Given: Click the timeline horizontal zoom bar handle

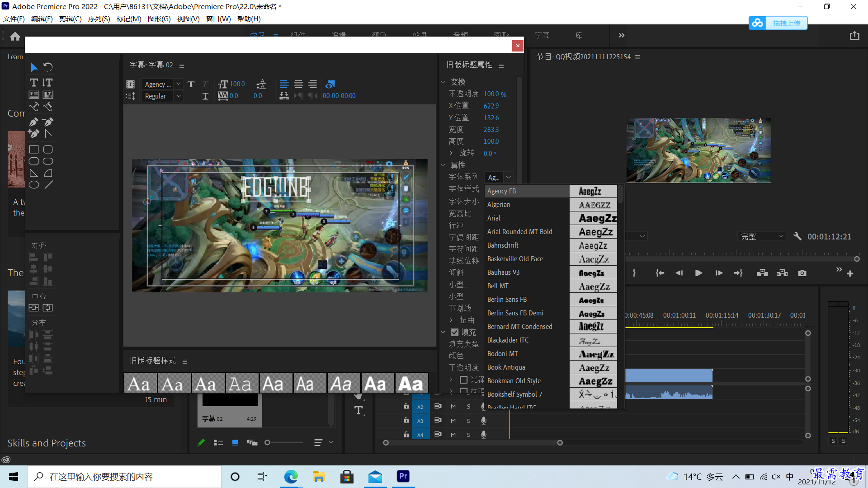Looking at the screenshot, I should pos(560,443).
